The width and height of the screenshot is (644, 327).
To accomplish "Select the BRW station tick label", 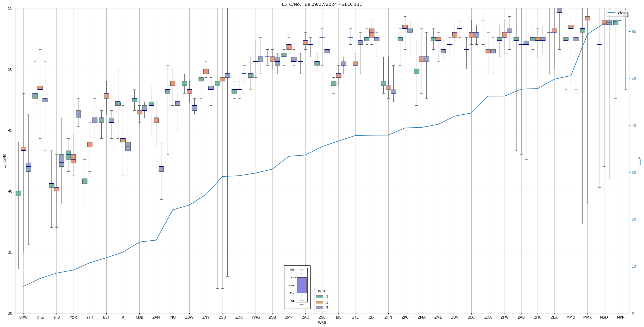I will pyautogui.click(x=23, y=317).
